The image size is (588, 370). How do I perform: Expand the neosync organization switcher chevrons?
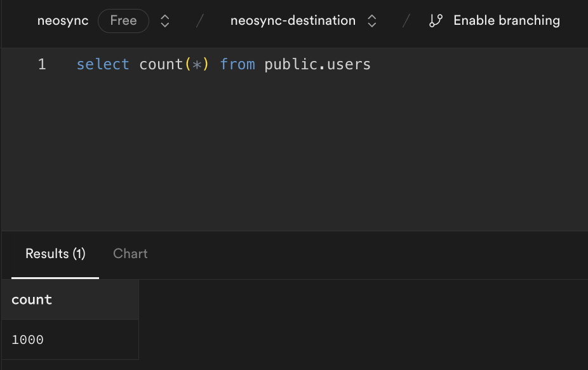(165, 21)
